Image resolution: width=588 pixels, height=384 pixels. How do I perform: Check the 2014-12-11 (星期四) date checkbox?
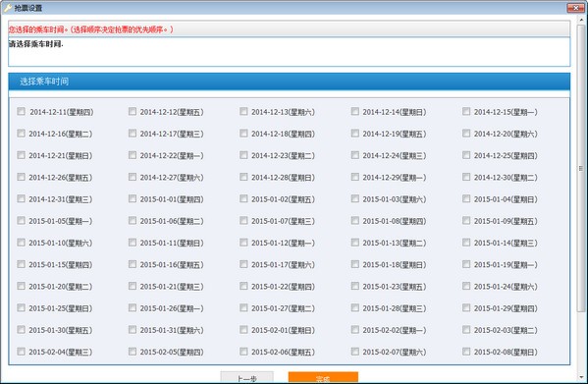22,111
